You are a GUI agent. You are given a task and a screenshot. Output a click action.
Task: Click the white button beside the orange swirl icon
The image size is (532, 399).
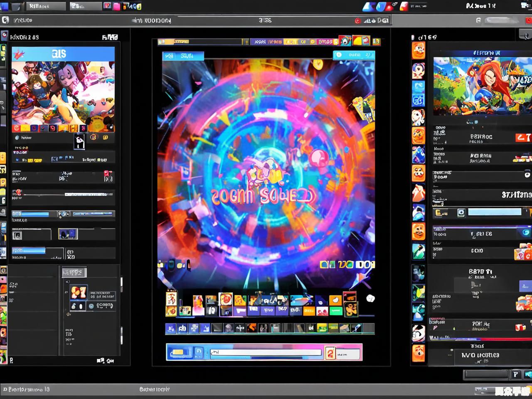point(348,354)
